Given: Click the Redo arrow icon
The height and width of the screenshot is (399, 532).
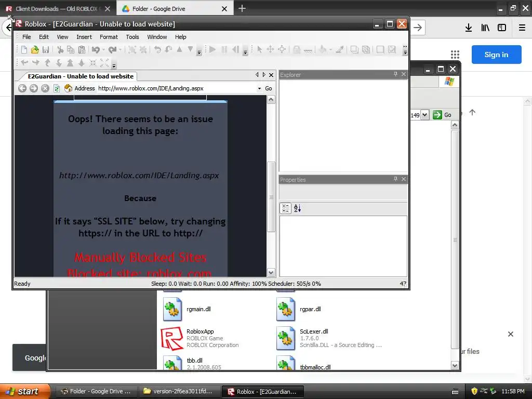Looking at the screenshot, I should tap(112, 50).
